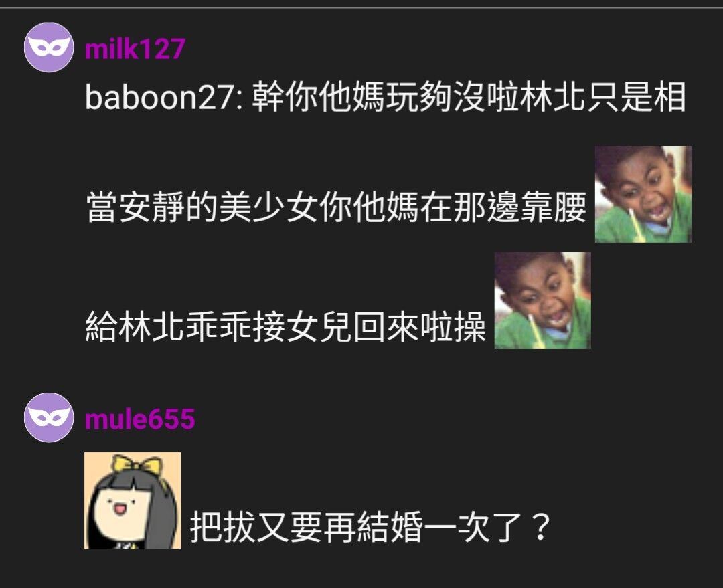Click the word 美少女 in milk127's message

pos(269,207)
